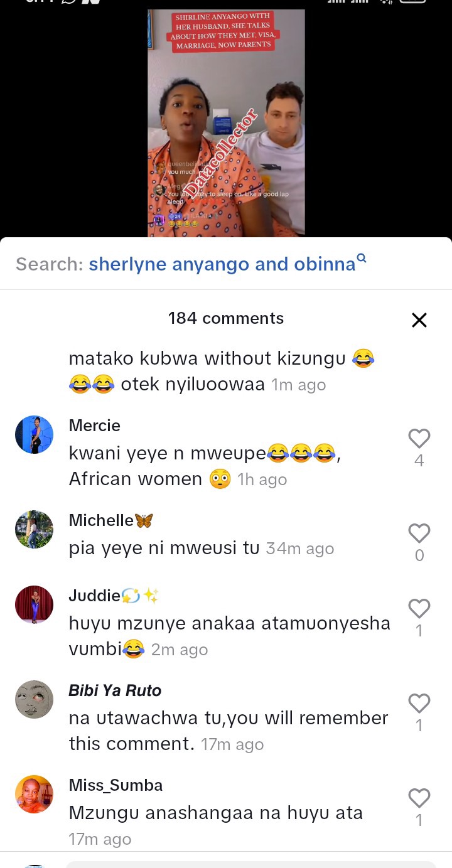Like Mercie's comment with the heart

tap(419, 438)
